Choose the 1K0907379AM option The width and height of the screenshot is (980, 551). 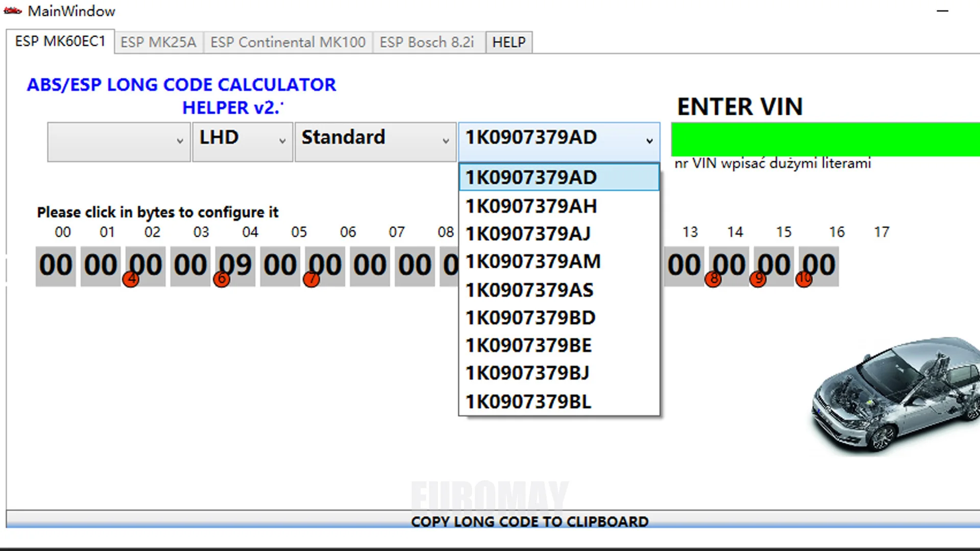pos(559,261)
